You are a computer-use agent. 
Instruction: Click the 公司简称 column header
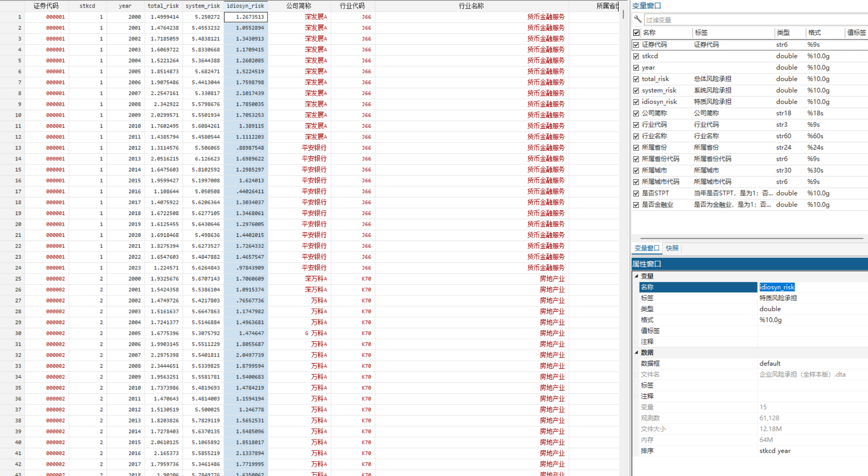[298, 6]
